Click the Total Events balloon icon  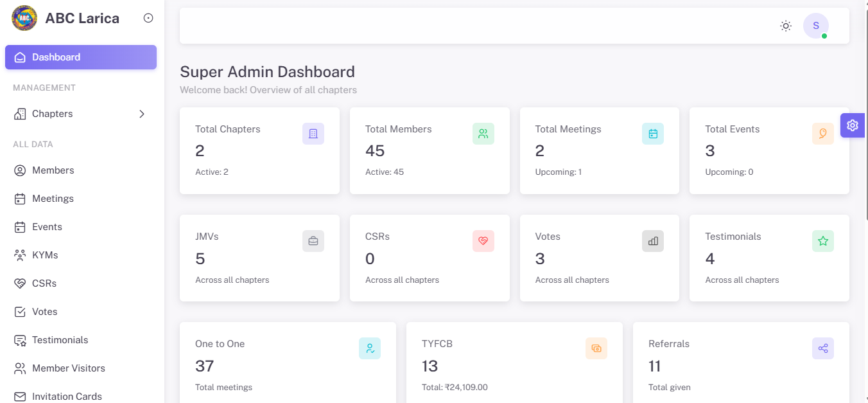click(823, 134)
